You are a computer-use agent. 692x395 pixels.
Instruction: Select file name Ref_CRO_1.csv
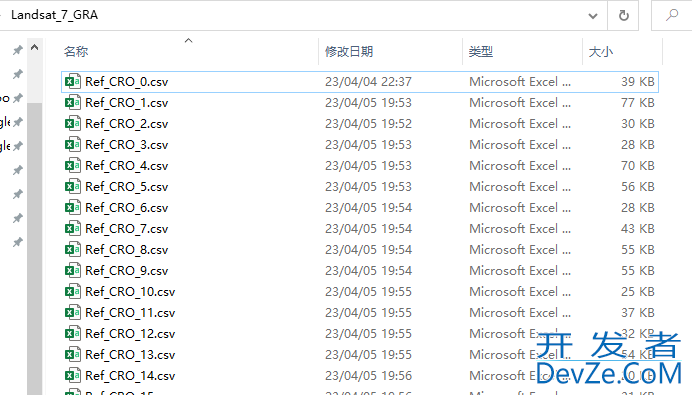pos(127,103)
